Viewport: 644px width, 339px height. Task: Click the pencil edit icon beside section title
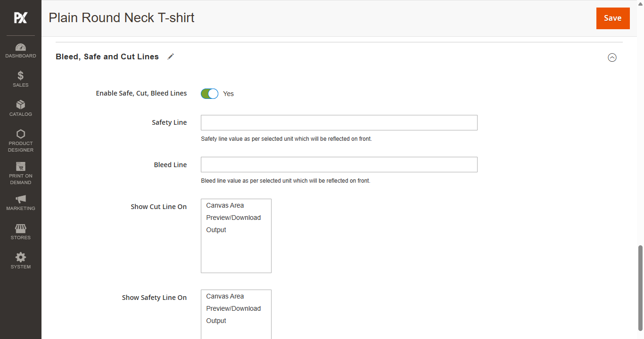171,56
